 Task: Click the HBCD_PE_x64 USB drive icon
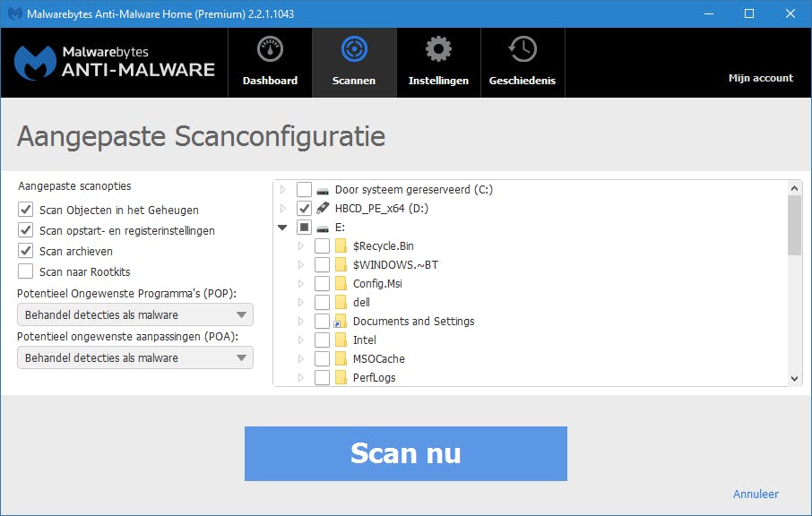323,208
